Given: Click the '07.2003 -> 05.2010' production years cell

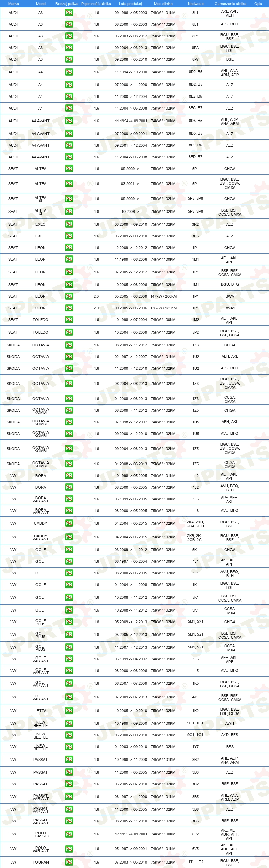Looking at the screenshot, I should [x=131, y=862].
